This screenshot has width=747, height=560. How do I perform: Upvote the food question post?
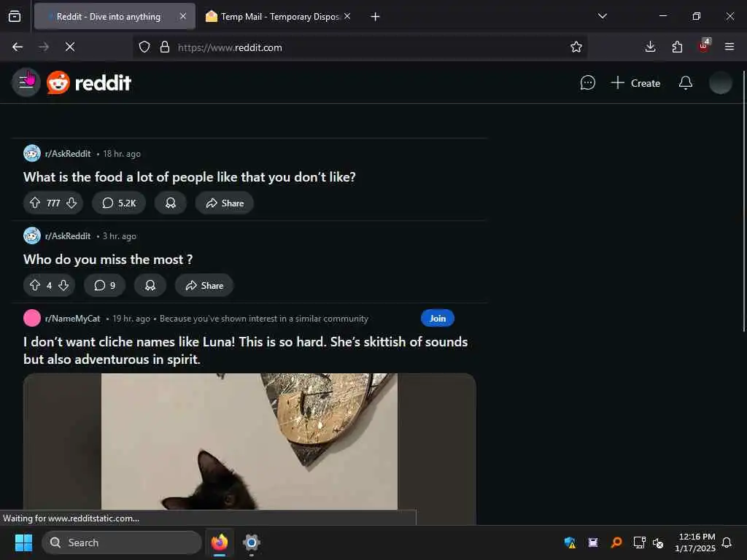(x=35, y=203)
